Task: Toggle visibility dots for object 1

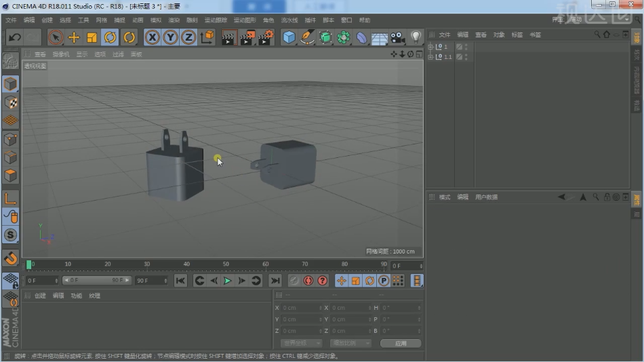Action: pyautogui.click(x=466, y=47)
